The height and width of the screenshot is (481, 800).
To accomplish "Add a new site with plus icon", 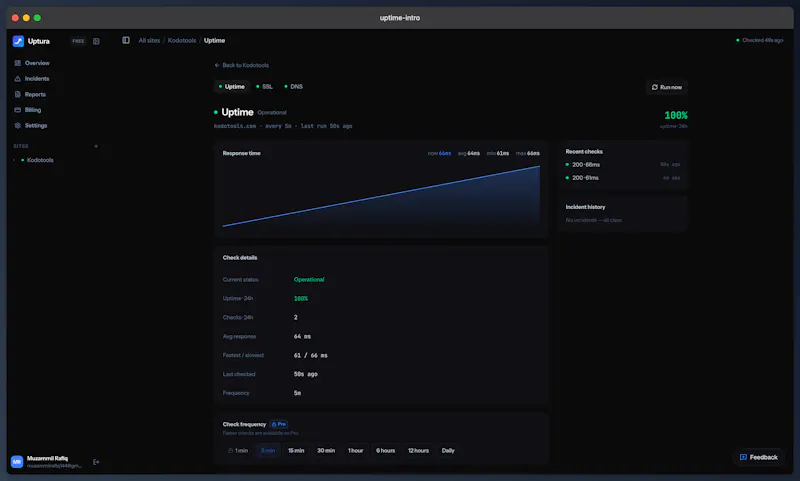I will point(96,146).
